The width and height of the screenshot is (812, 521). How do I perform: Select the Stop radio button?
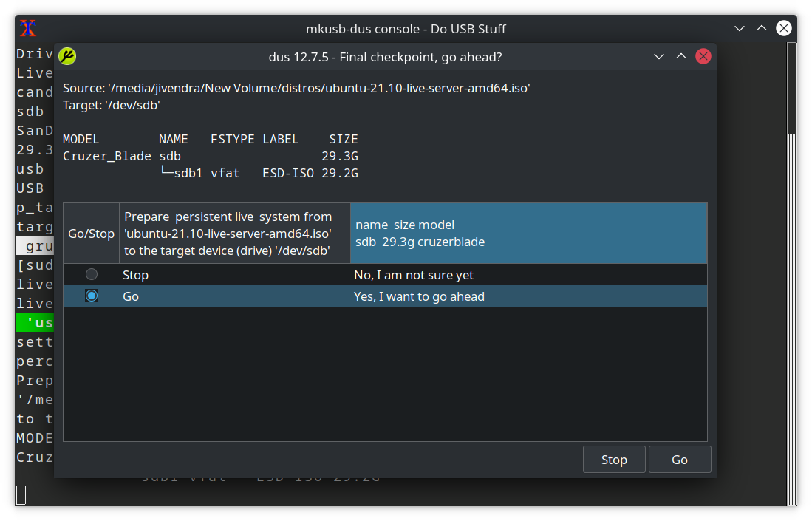(92, 275)
